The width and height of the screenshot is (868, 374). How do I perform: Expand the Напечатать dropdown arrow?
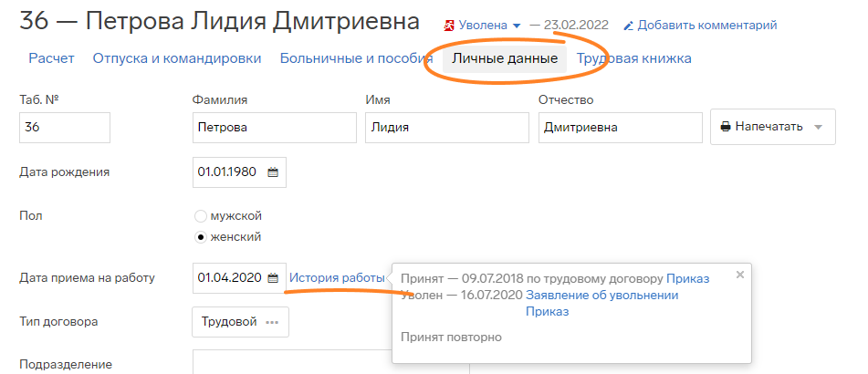tap(818, 127)
